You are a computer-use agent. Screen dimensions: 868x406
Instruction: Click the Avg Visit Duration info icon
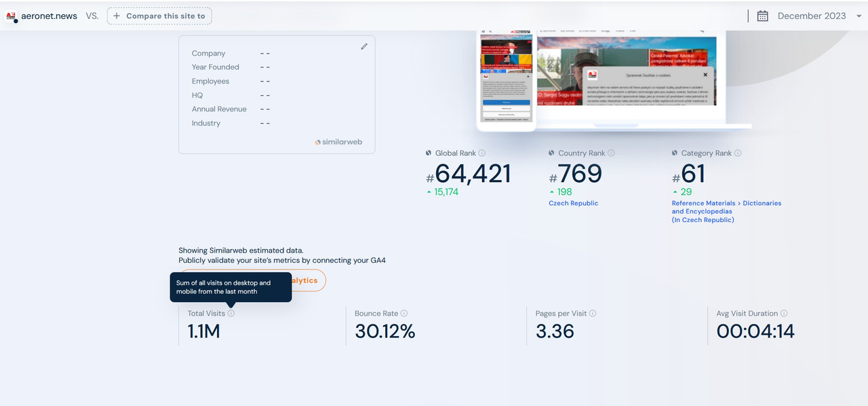coord(784,314)
